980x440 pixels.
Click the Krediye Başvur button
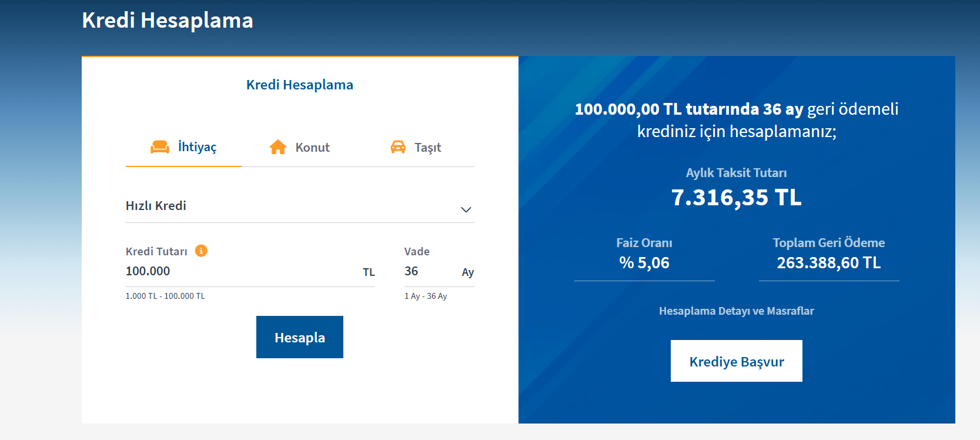pos(736,361)
